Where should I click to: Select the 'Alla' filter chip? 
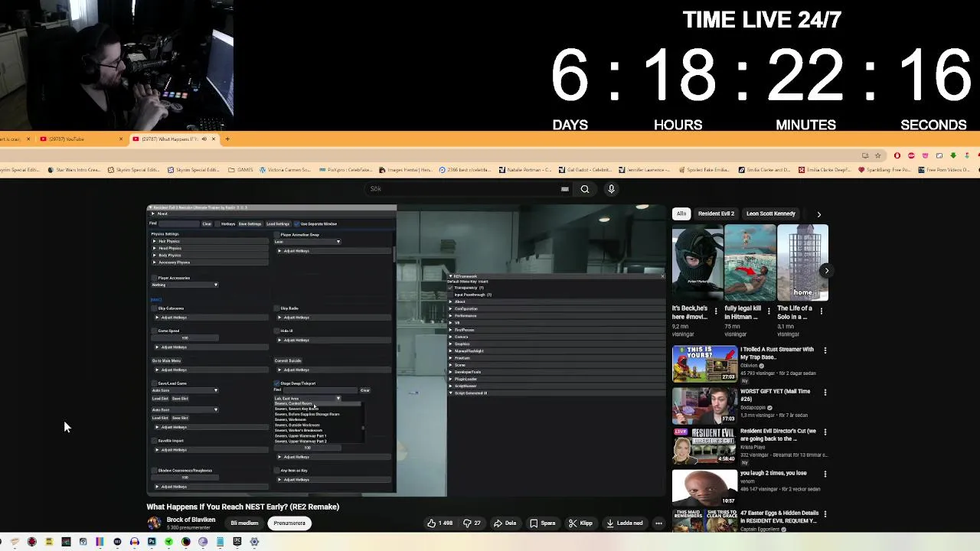681,214
